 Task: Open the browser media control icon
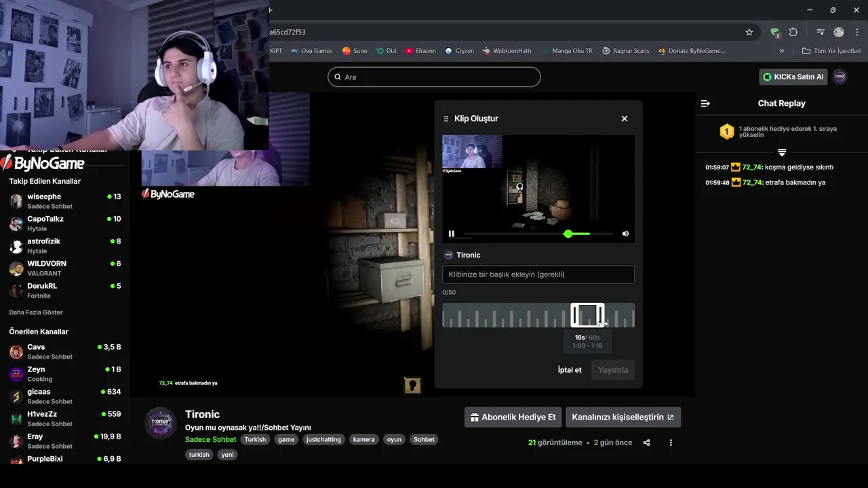coord(820,32)
